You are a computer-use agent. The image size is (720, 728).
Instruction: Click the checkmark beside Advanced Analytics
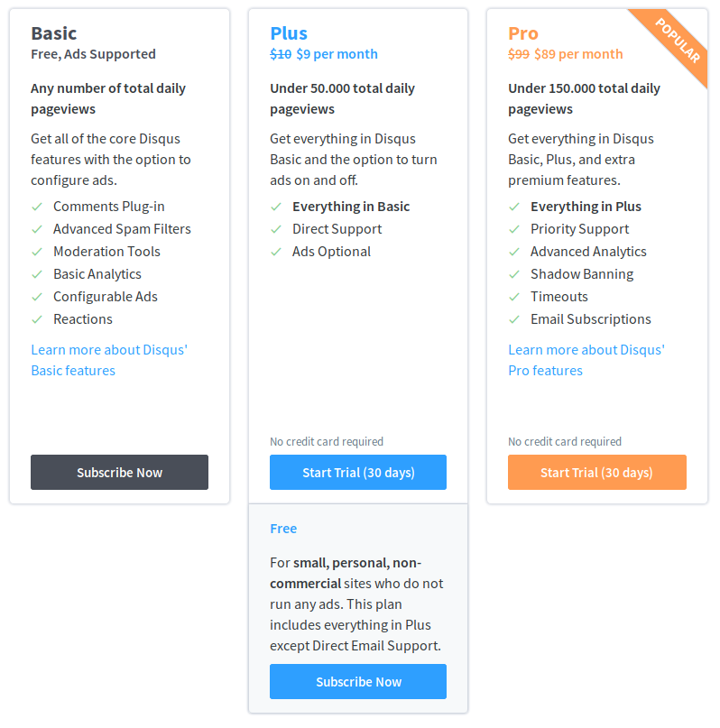pyautogui.click(x=514, y=251)
